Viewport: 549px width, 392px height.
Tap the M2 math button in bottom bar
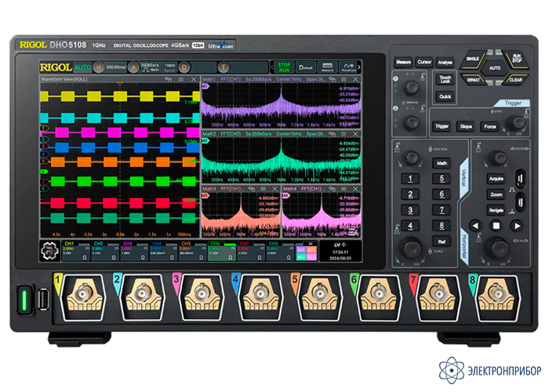[300, 257]
